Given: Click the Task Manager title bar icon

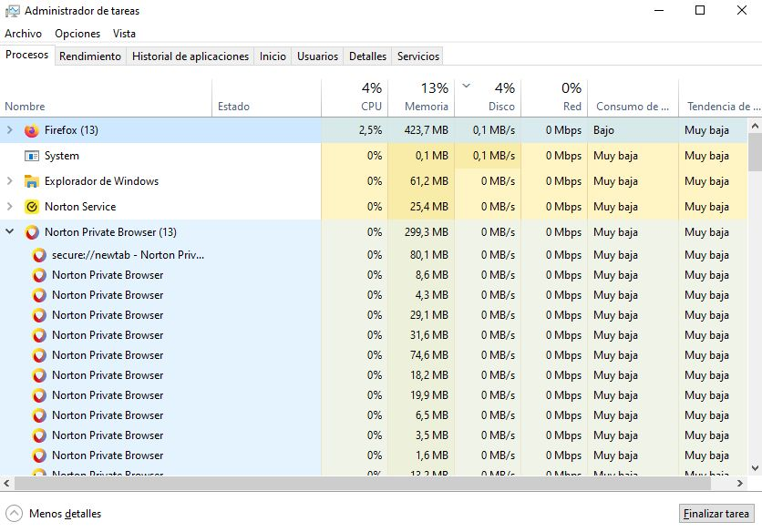Looking at the screenshot, I should [x=12, y=11].
